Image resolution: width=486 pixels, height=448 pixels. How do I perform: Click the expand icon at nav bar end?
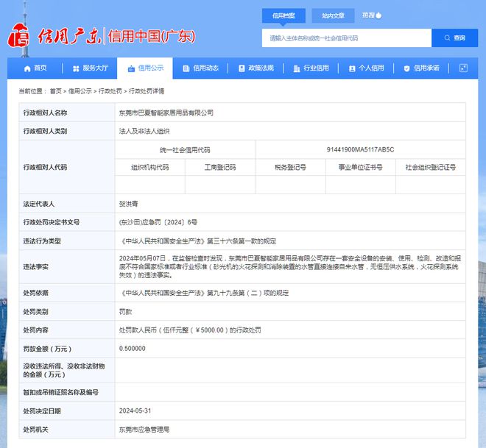[463, 68]
